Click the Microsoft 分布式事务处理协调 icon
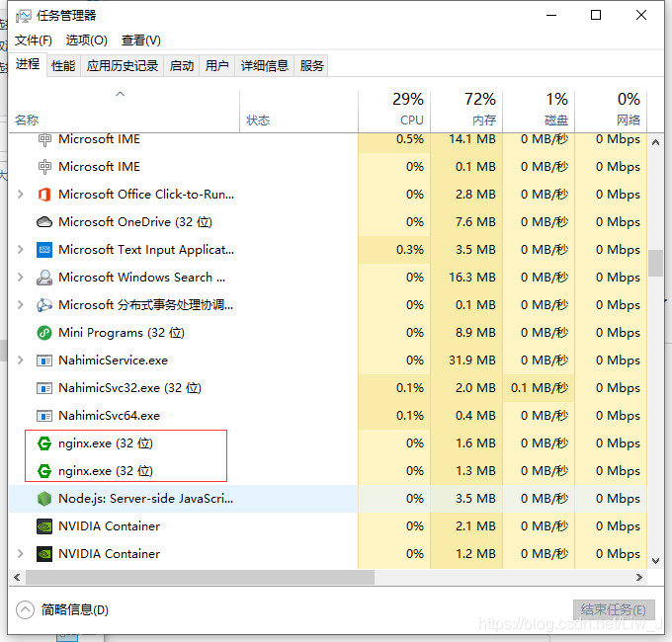The height and width of the screenshot is (642, 672). (x=44, y=305)
